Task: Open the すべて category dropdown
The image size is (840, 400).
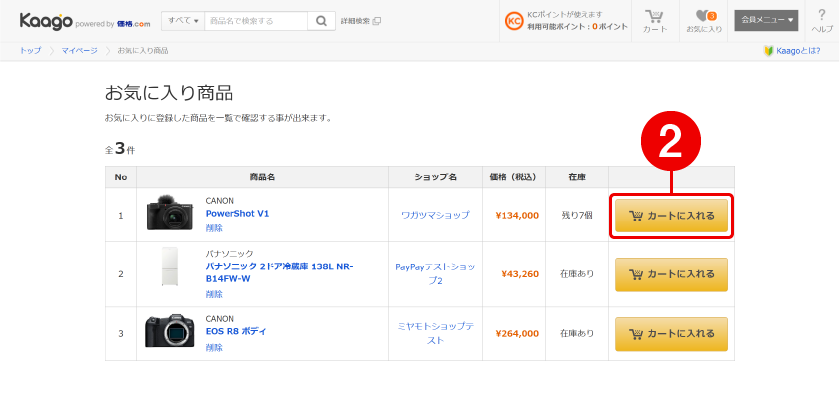Action: [x=183, y=21]
